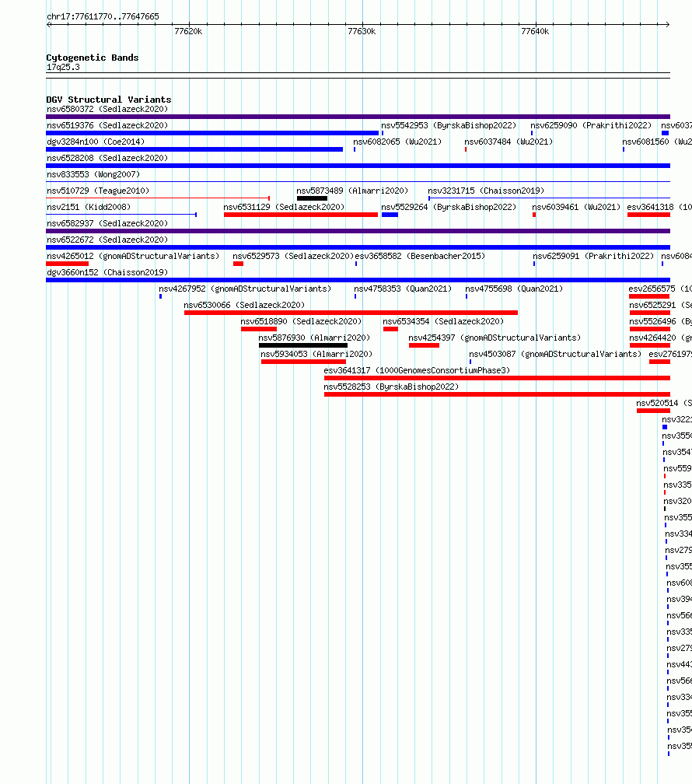Select nsv5934053 (Almarri2020) label
This screenshot has height=784, width=692.
coord(316,354)
